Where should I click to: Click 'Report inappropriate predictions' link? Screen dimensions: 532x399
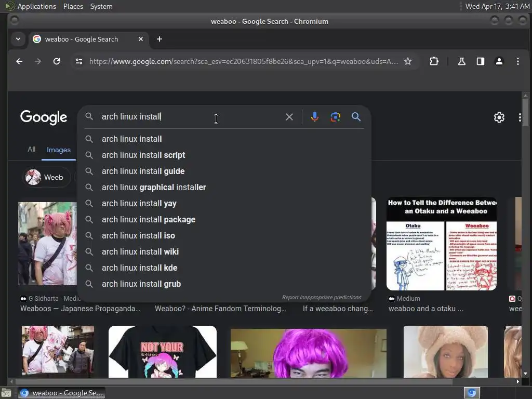[x=322, y=298]
